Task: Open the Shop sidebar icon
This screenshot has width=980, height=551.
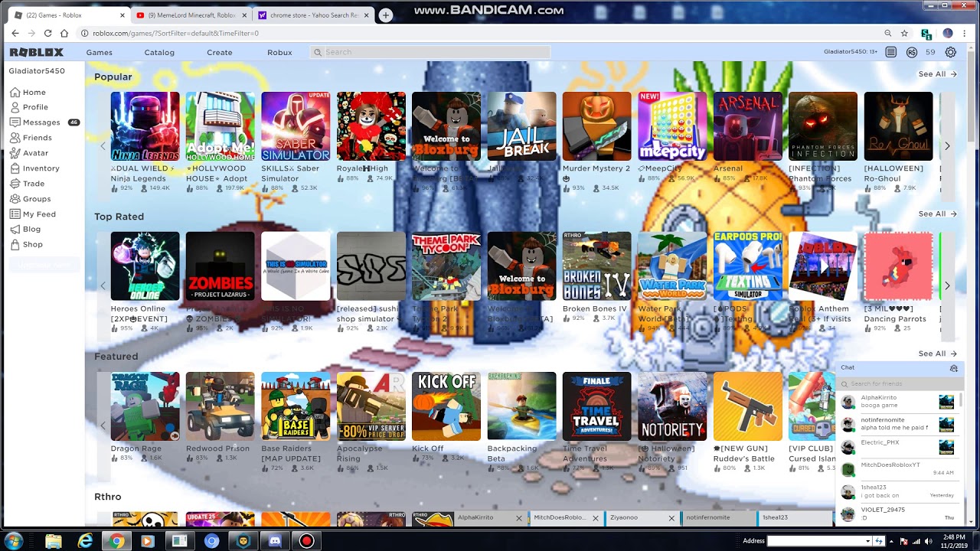Action: click(15, 244)
